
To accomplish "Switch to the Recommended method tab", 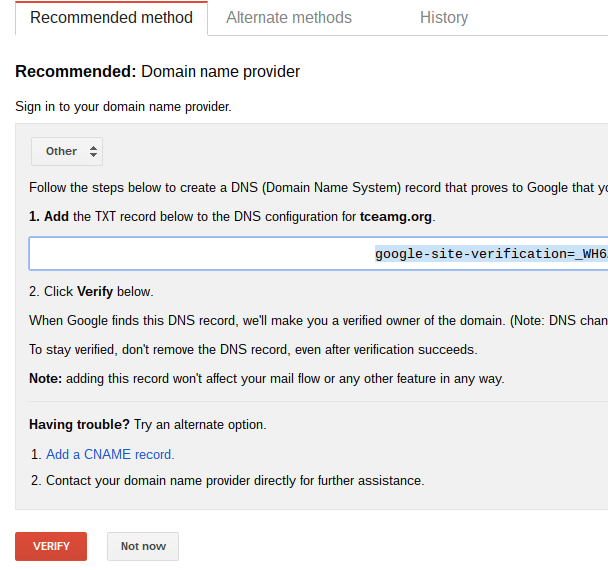I will coord(111,18).
